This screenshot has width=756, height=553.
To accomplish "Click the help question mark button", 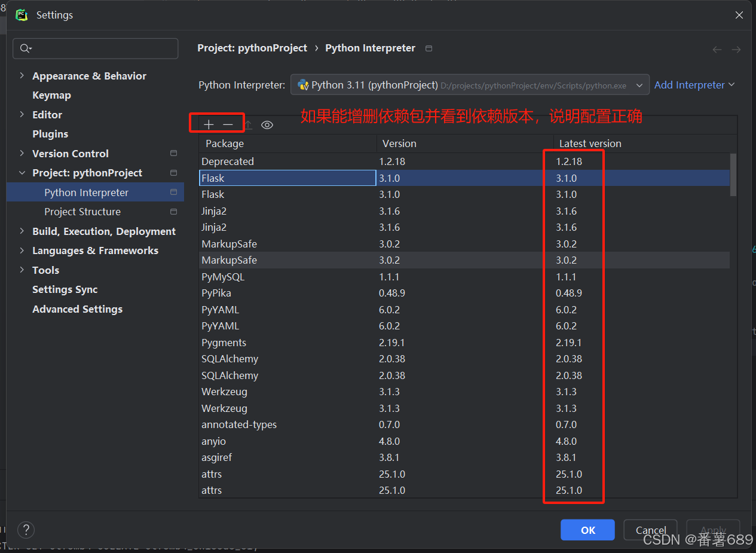I will click(26, 530).
